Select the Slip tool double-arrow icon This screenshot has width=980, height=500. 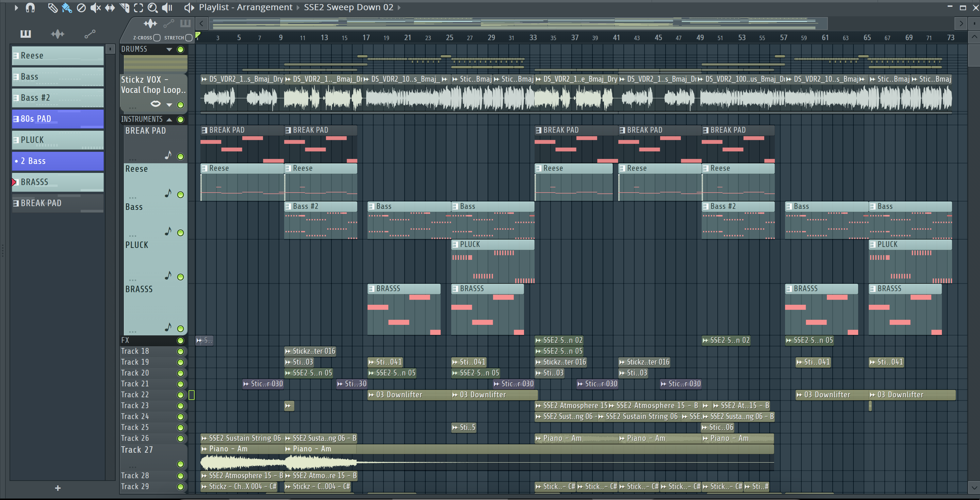pos(110,7)
